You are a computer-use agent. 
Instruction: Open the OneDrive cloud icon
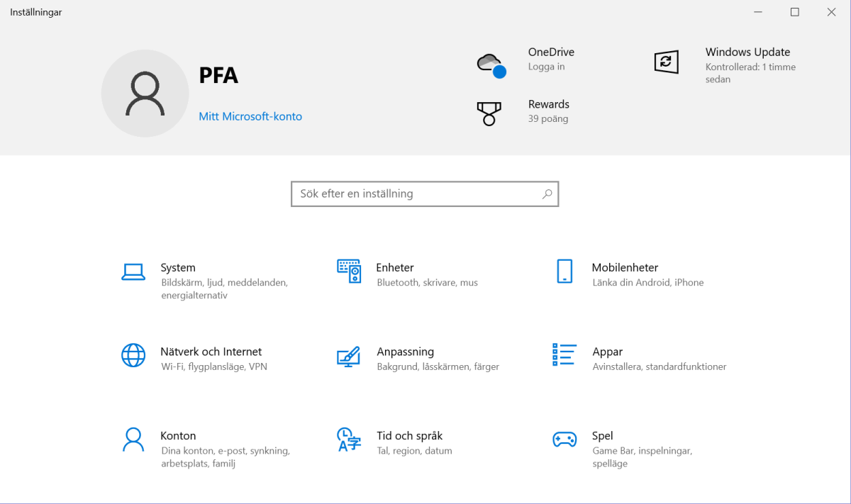(x=491, y=64)
